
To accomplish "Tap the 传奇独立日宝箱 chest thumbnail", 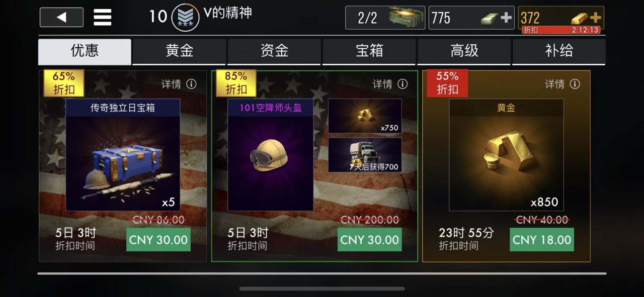I will [x=123, y=155].
